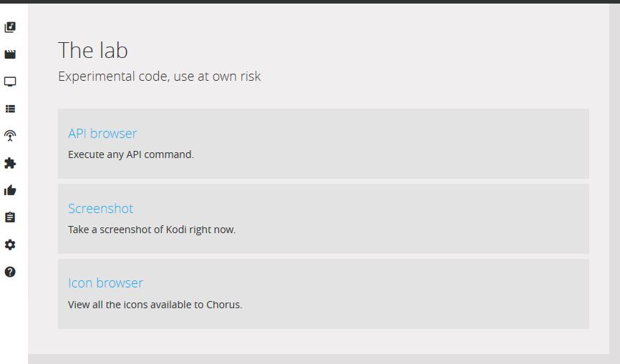Click the 'Execute any API command.' description

coord(131,154)
